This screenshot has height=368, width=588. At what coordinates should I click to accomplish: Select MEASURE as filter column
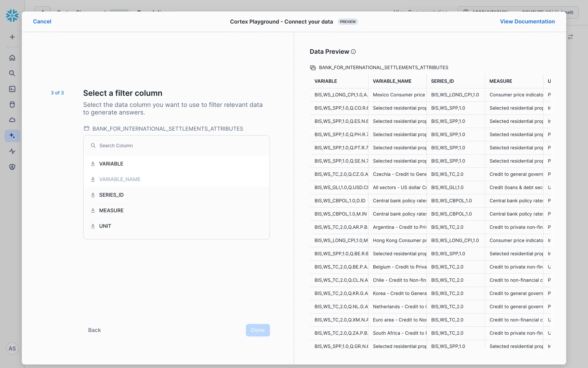(111, 210)
